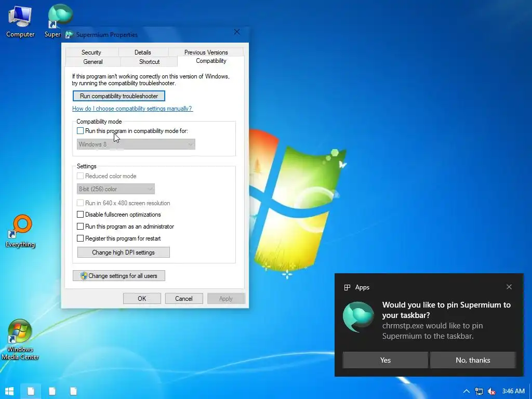
Task: Click Change settings for all users
Action: coord(119,276)
